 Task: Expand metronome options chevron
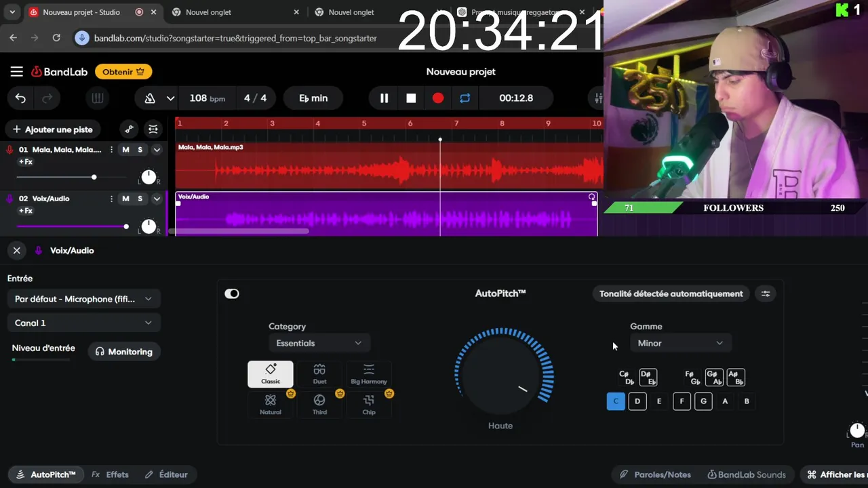[x=170, y=98]
